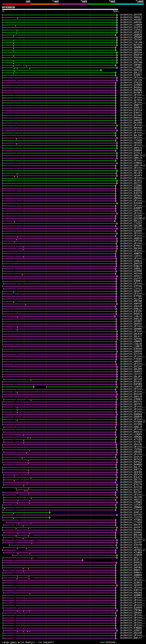This screenshot has height=644, width=146.
Task: Select label UniRef100_B4PJY7
Action: (x=131, y=638)
